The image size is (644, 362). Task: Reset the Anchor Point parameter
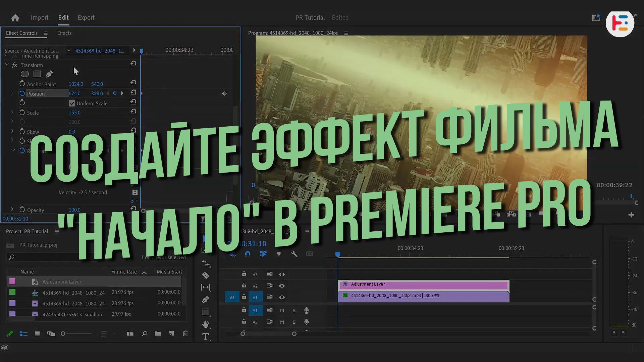pos(133,83)
